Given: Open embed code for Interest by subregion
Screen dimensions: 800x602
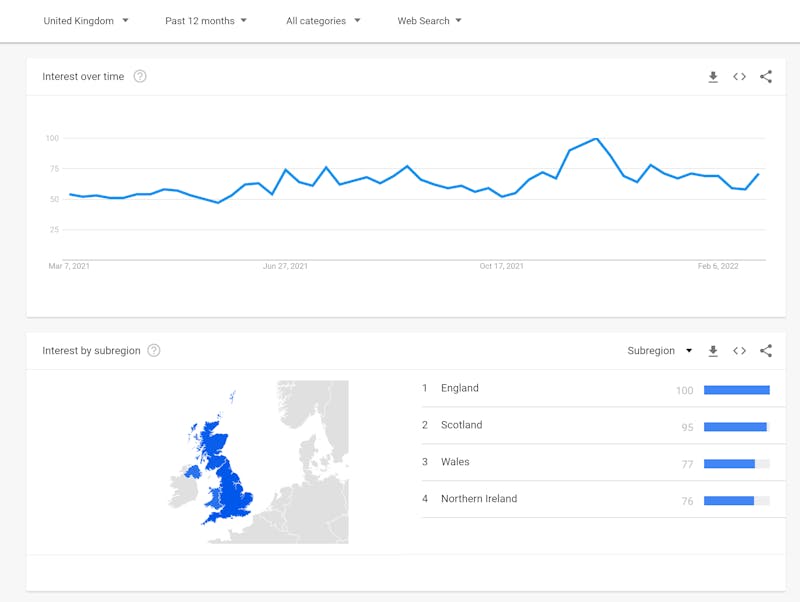Looking at the screenshot, I should [739, 350].
